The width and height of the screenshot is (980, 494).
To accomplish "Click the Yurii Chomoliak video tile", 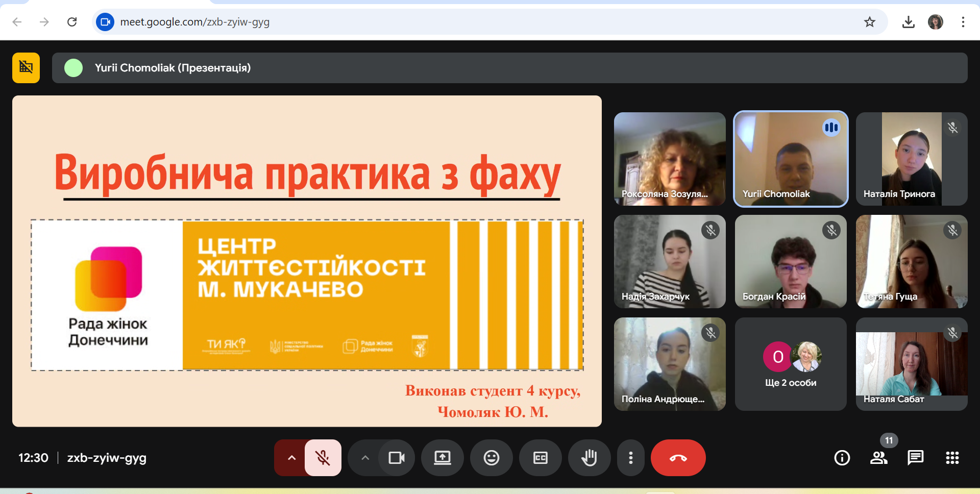I will pos(791,159).
